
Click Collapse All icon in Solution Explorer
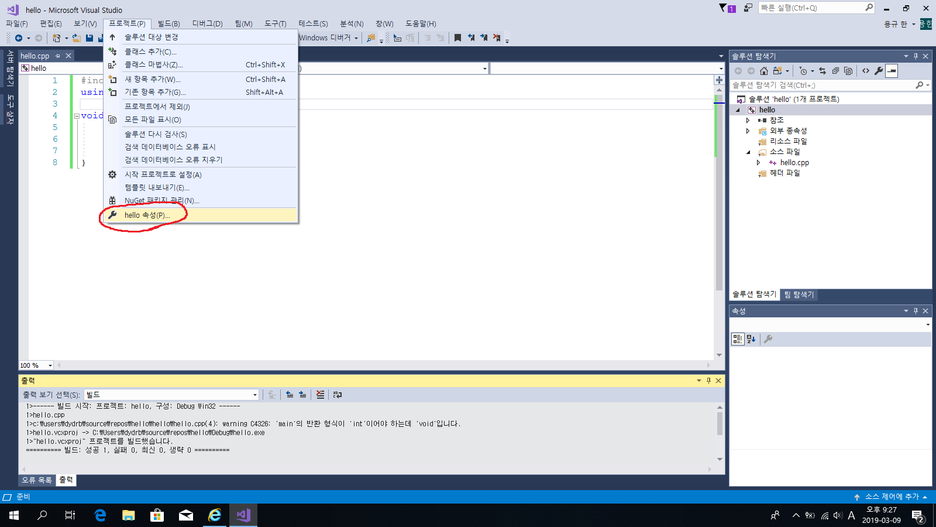pyautogui.click(x=836, y=71)
